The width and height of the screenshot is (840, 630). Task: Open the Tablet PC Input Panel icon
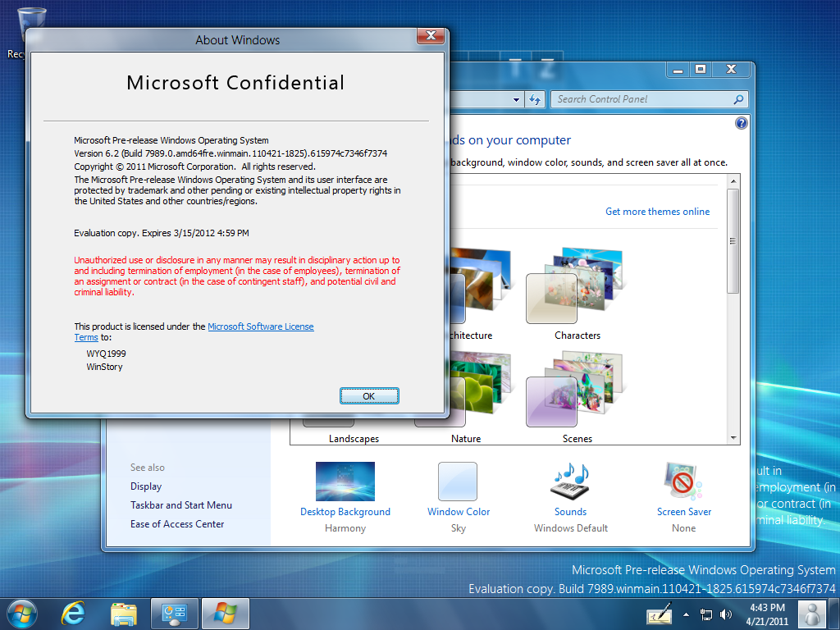tap(659, 614)
